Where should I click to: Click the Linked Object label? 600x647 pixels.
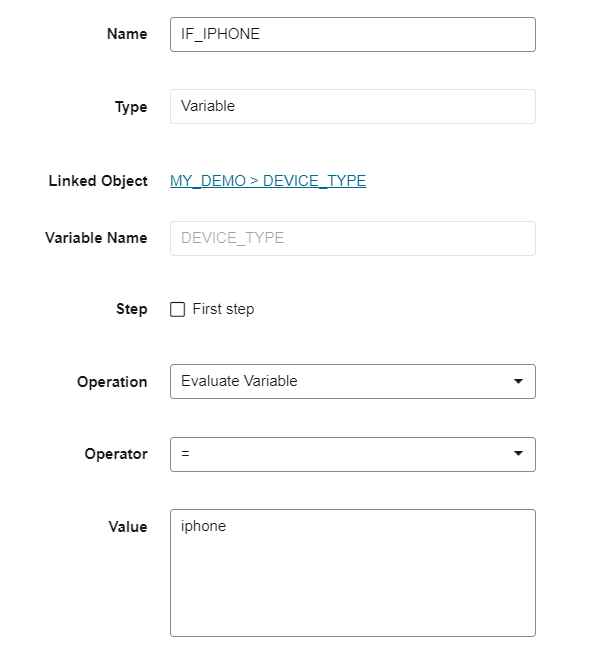point(98,181)
